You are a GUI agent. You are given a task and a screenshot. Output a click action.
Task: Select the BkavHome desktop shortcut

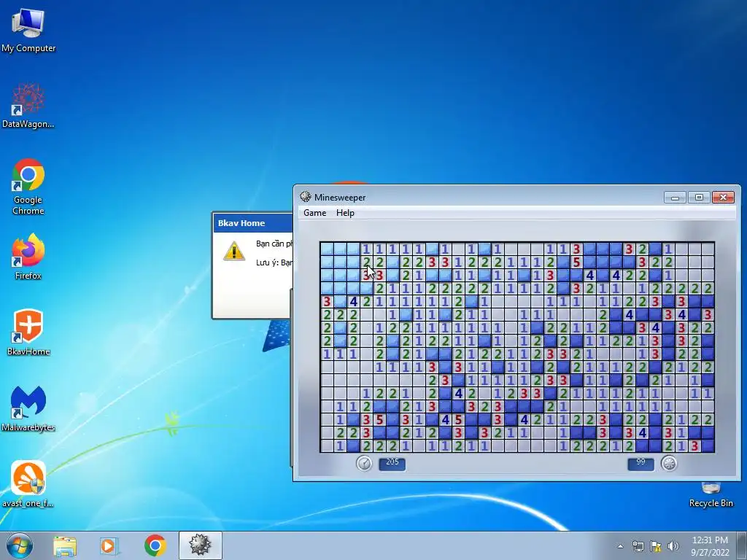28,332
